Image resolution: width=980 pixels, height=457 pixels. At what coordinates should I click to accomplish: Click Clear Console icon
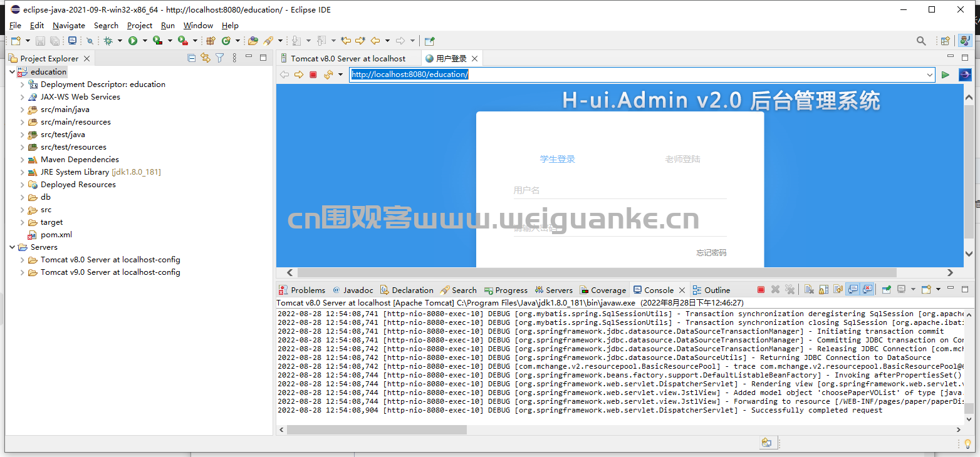pos(809,290)
